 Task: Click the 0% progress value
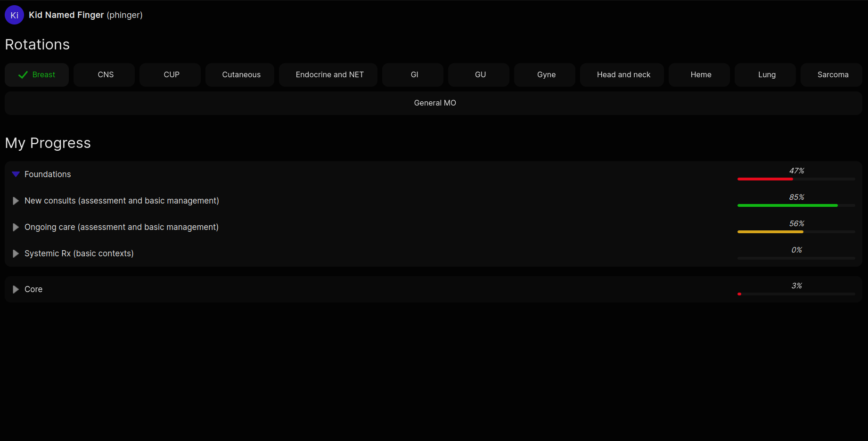pyautogui.click(x=796, y=250)
